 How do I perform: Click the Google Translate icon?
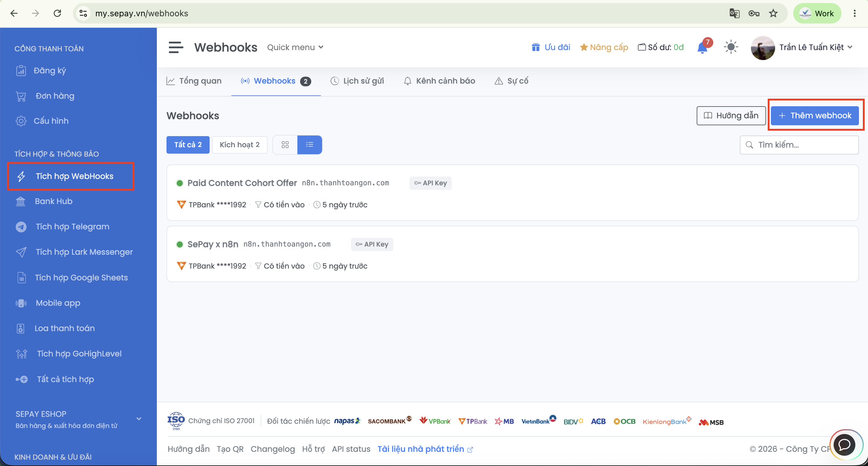734,13
